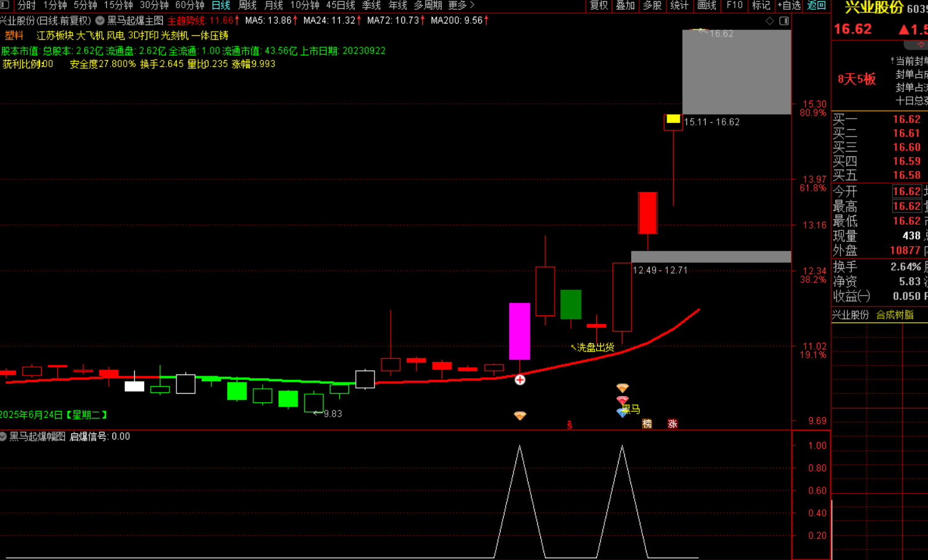Click the 合成树脂 sector link
928x560 pixels.
pyautogui.click(x=894, y=315)
